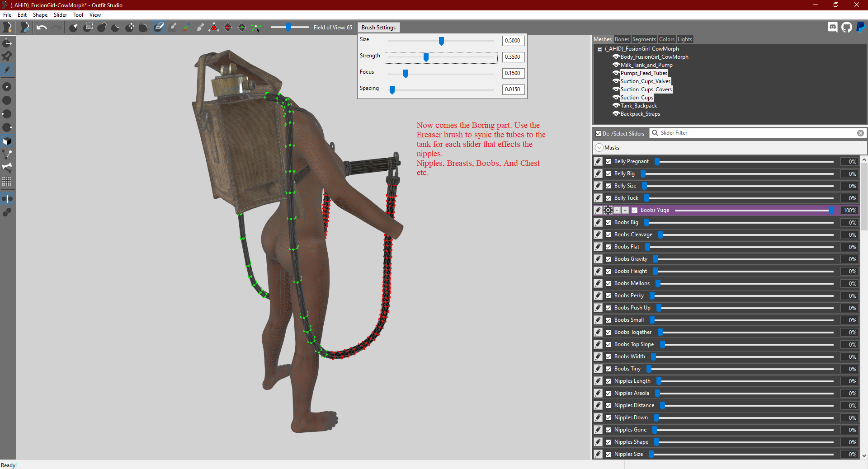This screenshot has height=469, width=868.
Task: Select the Move Vertex tool
Action: [x=256, y=28]
